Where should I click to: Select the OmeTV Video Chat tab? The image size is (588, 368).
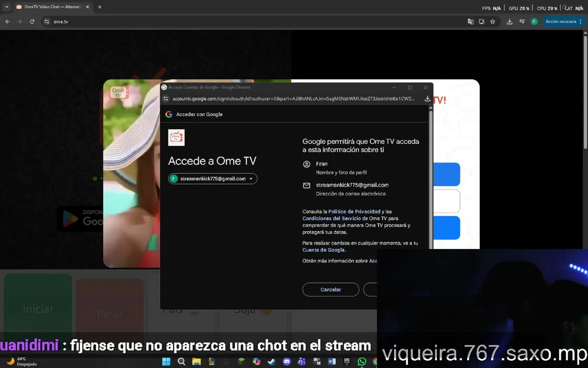[53, 7]
